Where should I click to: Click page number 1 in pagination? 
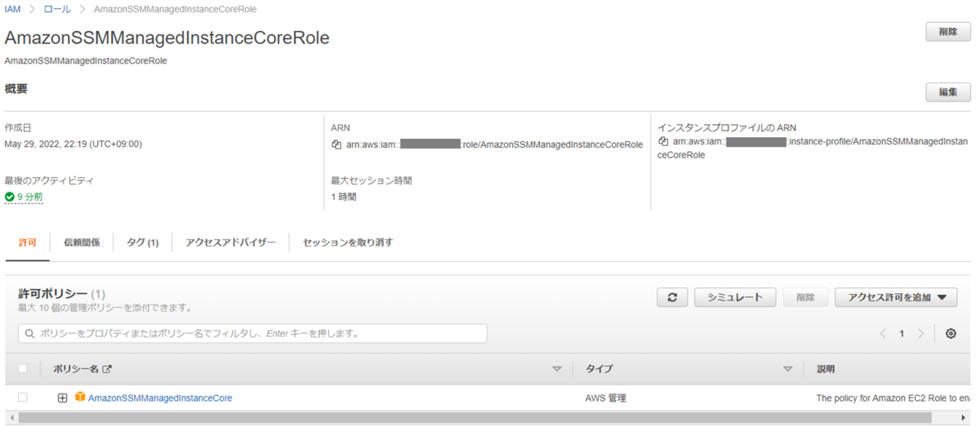click(902, 333)
